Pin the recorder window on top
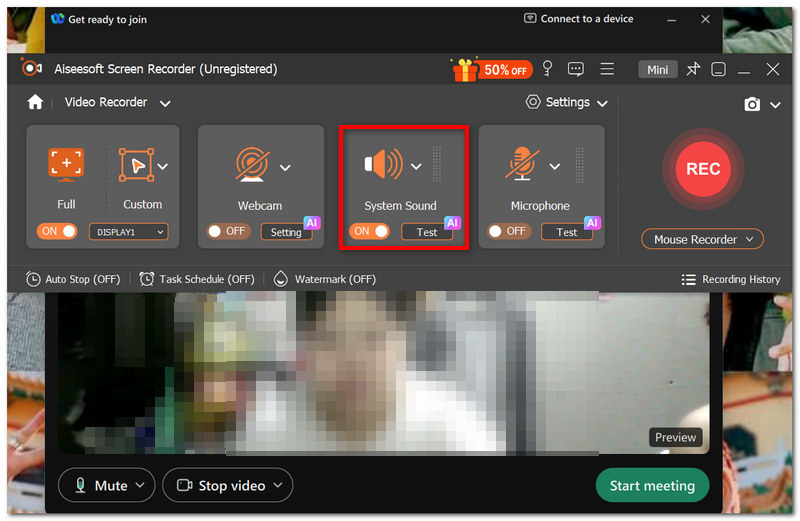The height and width of the screenshot is (521, 800). point(693,69)
